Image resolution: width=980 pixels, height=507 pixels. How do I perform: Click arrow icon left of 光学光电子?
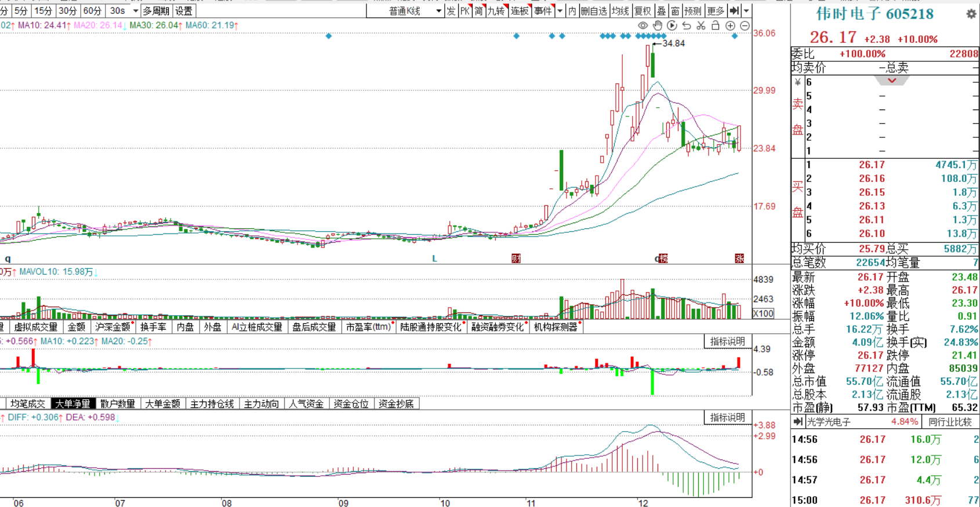point(798,422)
